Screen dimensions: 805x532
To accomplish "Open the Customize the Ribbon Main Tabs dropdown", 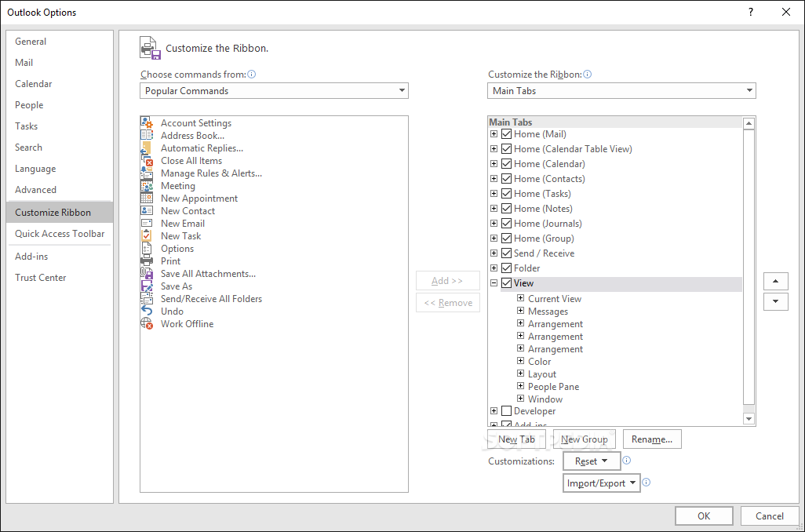I will click(621, 91).
